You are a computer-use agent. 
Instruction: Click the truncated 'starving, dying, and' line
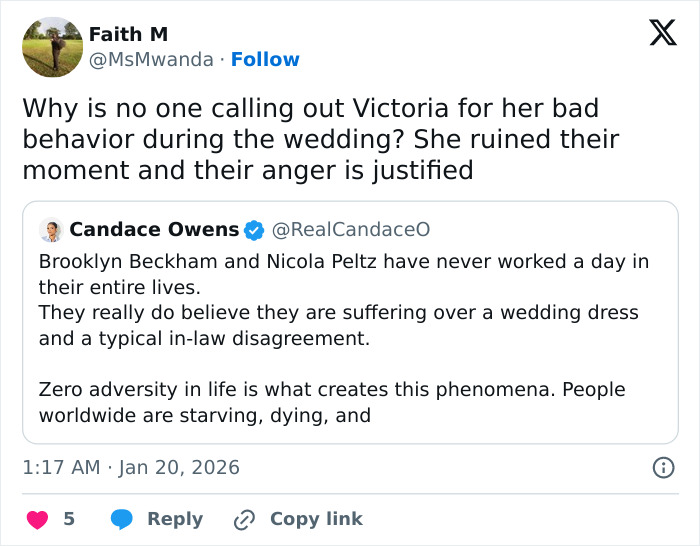pyautogui.click(x=205, y=415)
